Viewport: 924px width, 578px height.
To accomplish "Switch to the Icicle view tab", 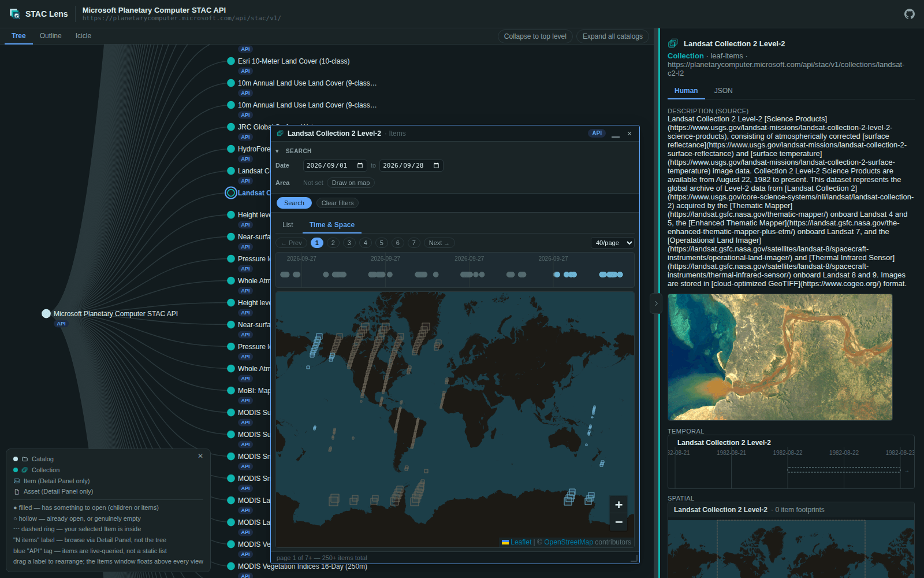I will pyautogui.click(x=83, y=36).
